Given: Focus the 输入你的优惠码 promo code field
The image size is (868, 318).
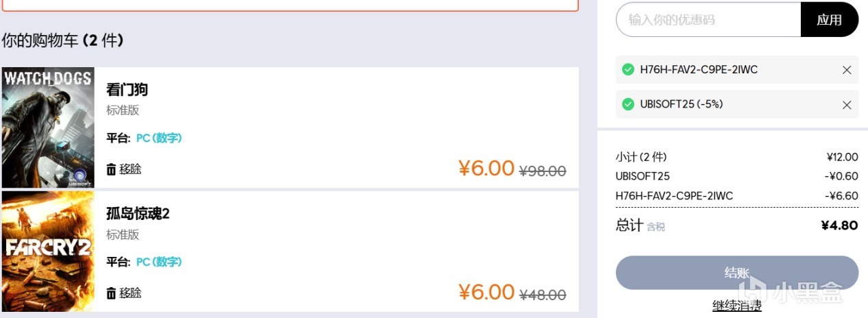Looking at the screenshot, I should pos(708,20).
